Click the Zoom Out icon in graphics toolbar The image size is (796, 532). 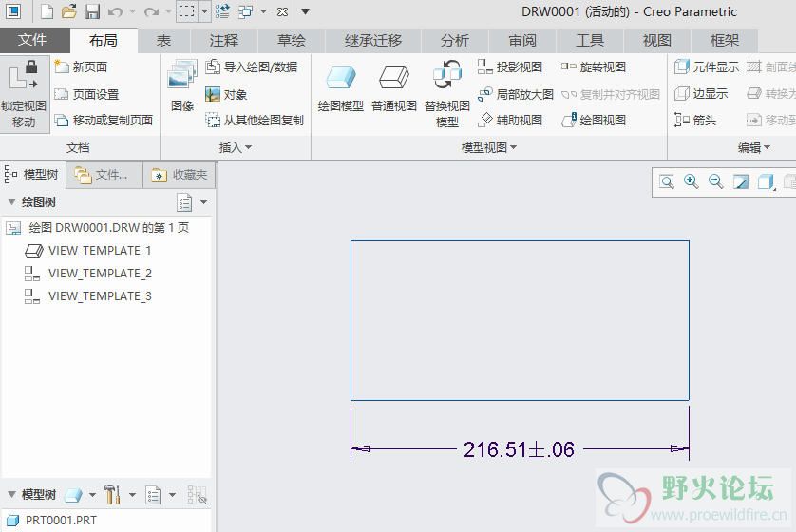point(716,181)
